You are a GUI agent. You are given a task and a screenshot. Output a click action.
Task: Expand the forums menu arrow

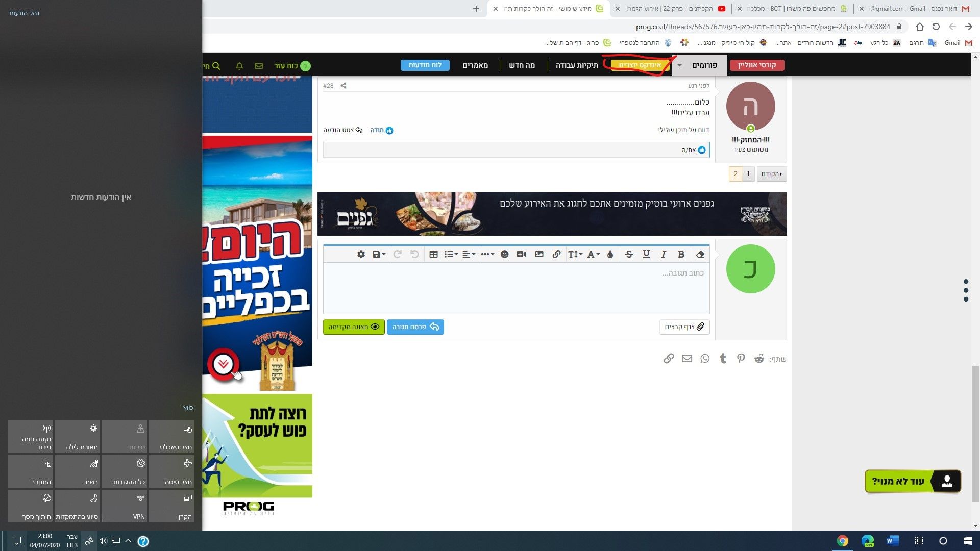679,65
